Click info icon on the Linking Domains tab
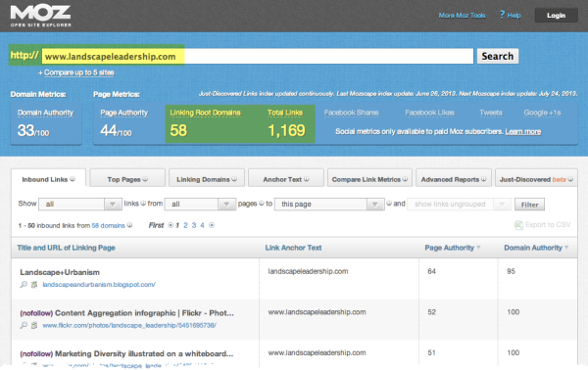 [x=234, y=179]
